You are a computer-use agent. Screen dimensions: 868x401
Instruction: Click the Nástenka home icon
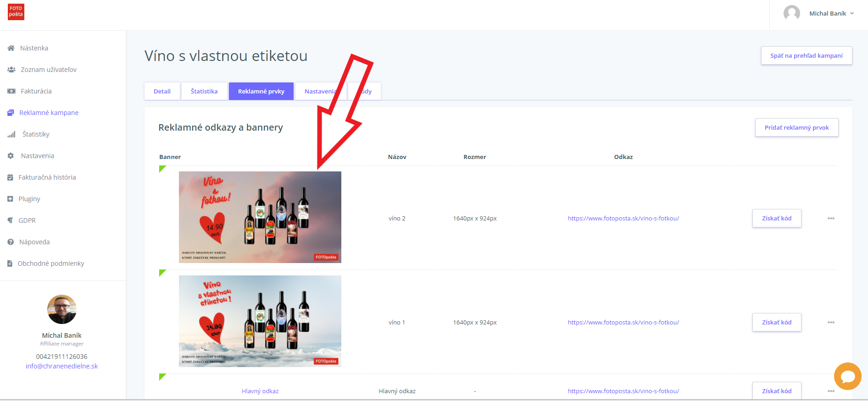click(11, 48)
